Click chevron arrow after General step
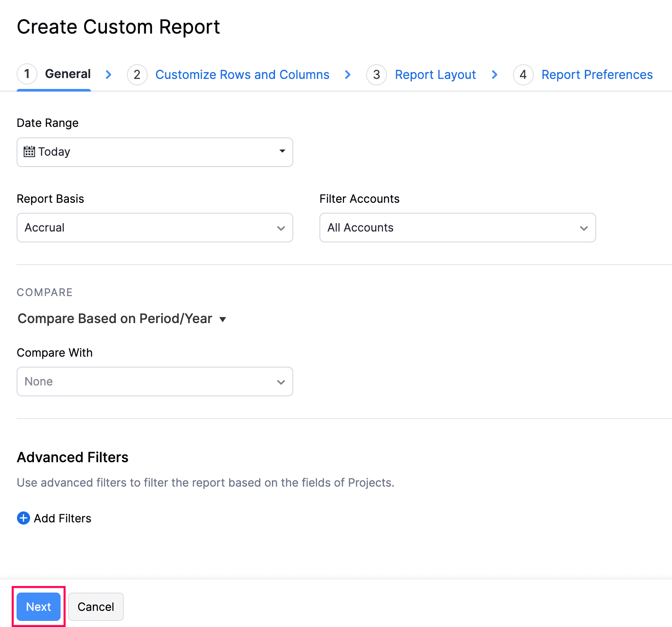 click(109, 75)
